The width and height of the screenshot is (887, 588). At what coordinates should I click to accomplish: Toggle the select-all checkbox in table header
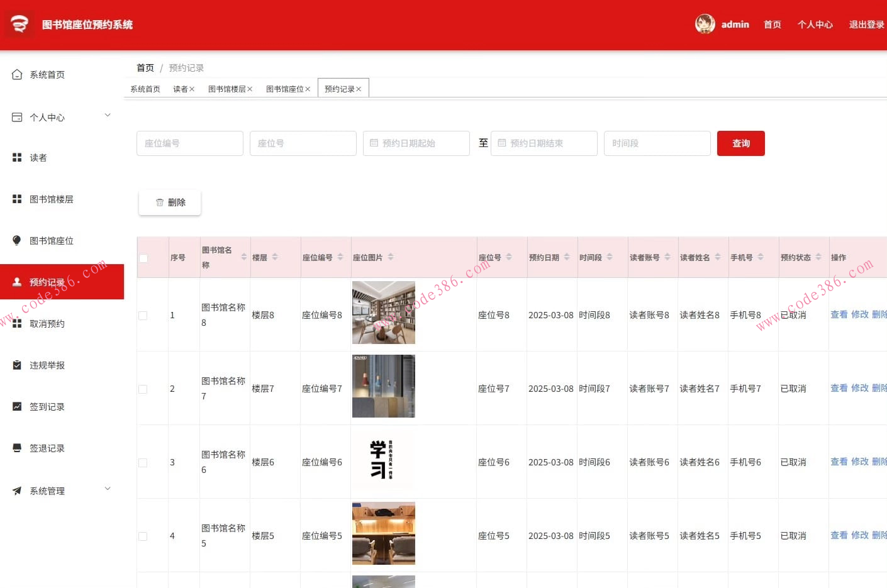[143, 258]
